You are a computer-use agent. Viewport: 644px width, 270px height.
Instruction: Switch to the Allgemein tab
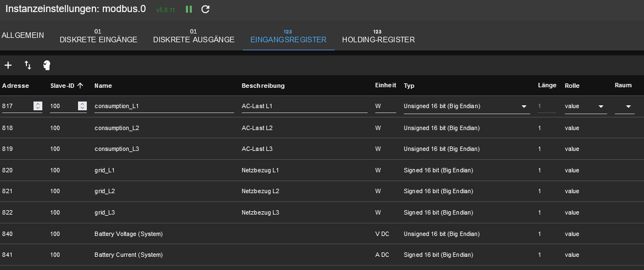(x=23, y=35)
